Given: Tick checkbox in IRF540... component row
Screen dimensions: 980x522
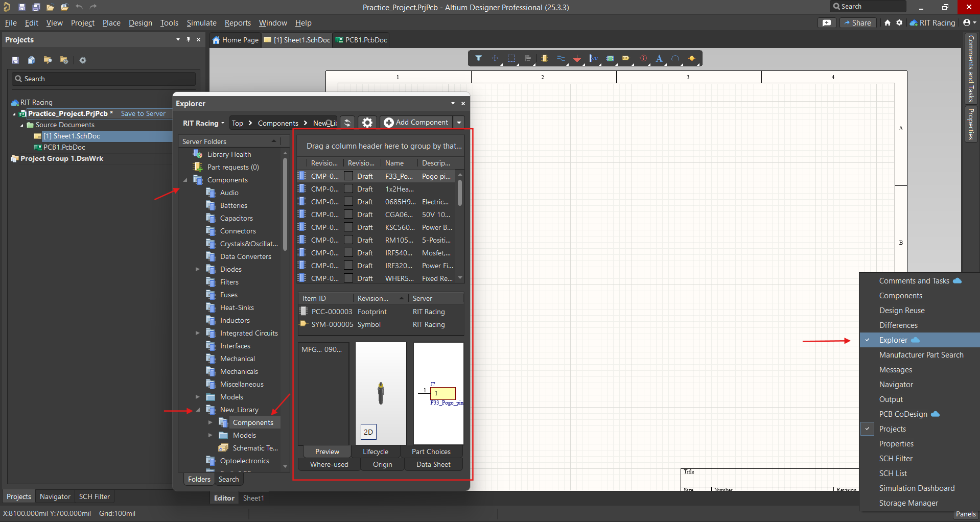Looking at the screenshot, I should [x=348, y=252].
